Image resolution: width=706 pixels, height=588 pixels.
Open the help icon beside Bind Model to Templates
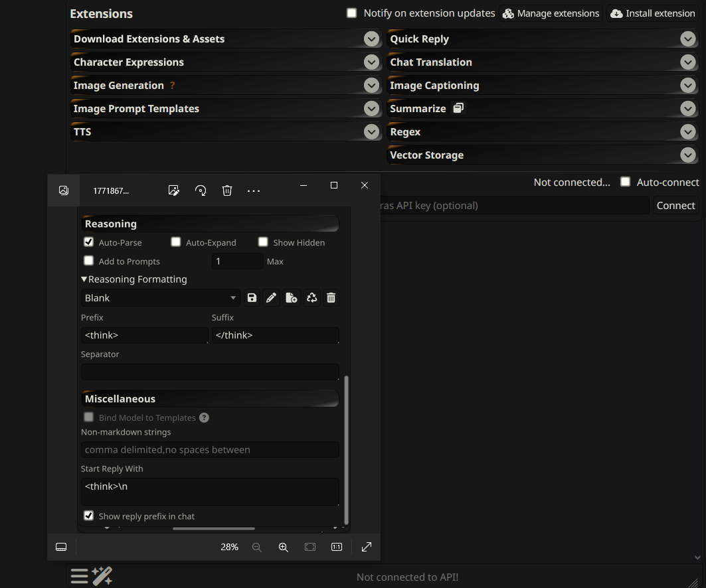204,417
